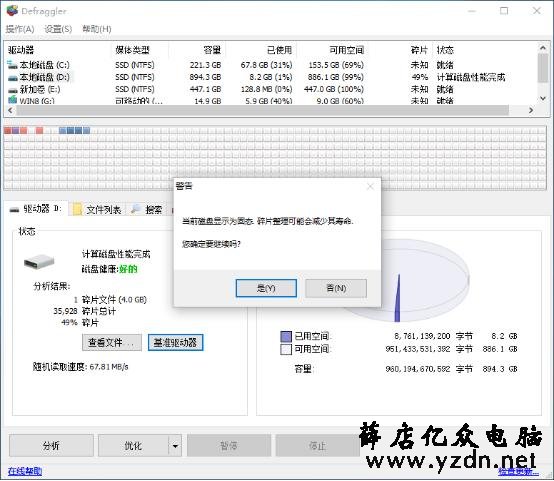Screen dimensions: 554x481
Task: Click No (否) in the warning dialog
Action: 336,288
